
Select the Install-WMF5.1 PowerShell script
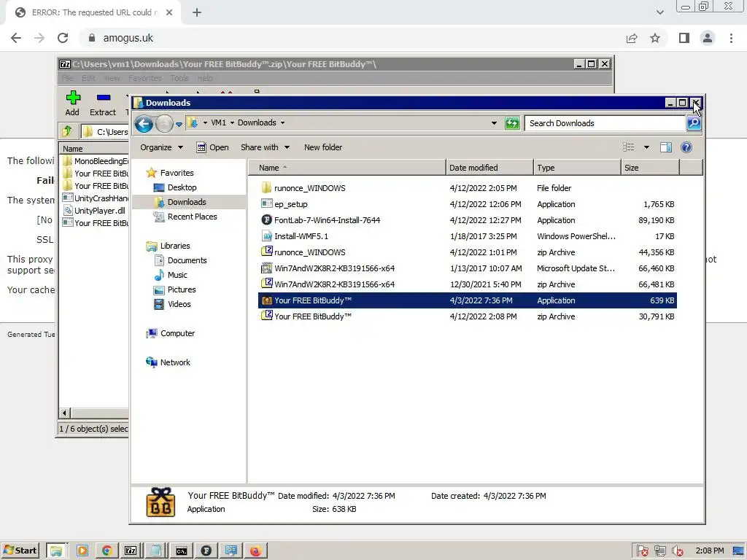click(468, 236)
